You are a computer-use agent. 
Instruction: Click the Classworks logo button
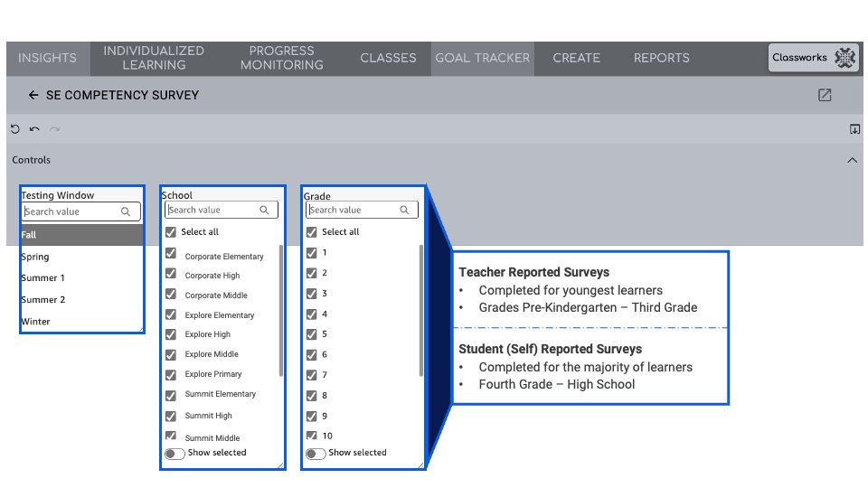[813, 58]
